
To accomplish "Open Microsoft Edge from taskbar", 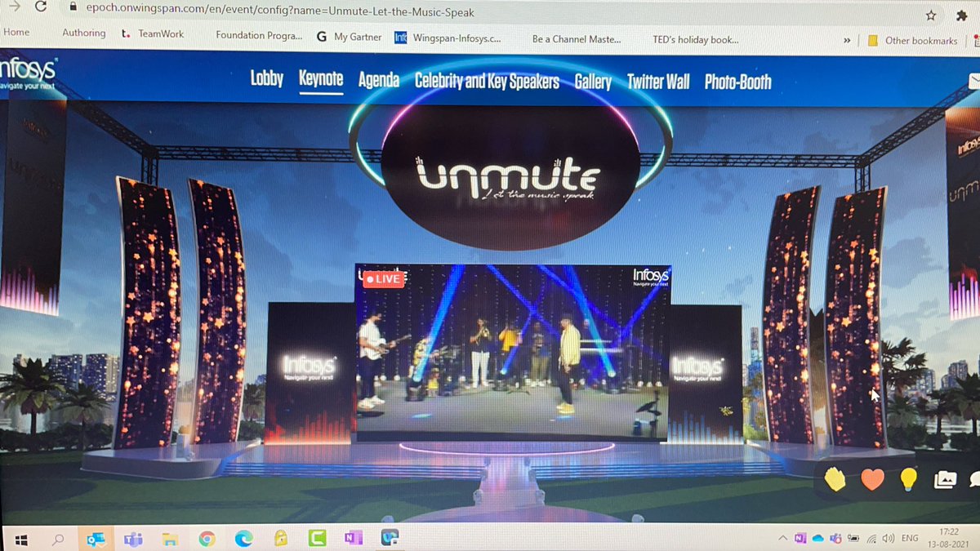I will pos(243,538).
